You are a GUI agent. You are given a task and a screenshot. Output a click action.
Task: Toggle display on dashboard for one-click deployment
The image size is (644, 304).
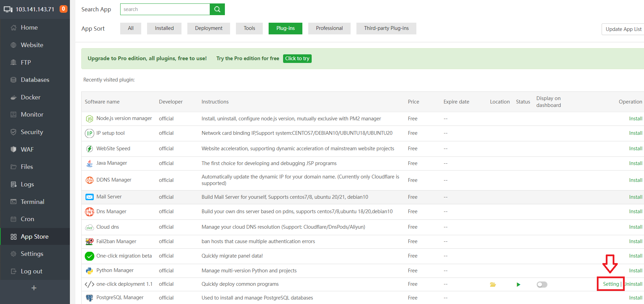[542, 284]
